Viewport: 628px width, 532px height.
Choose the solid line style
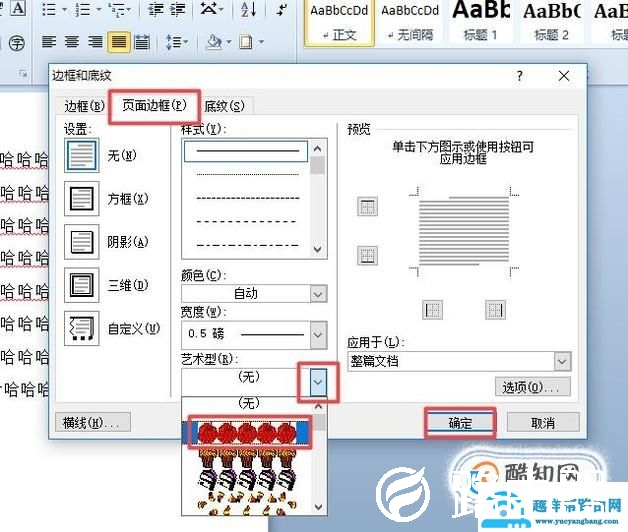pyautogui.click(x=246, y=151)
